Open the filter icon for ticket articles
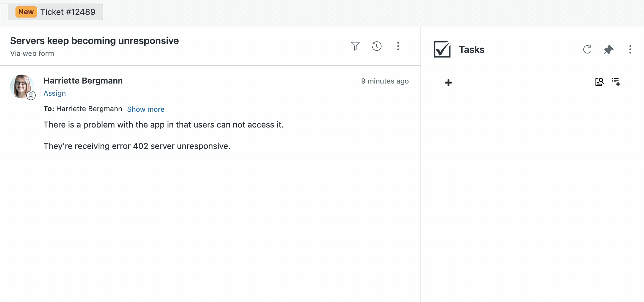This screenshot has height=302, width=644. tap(356, 46)
